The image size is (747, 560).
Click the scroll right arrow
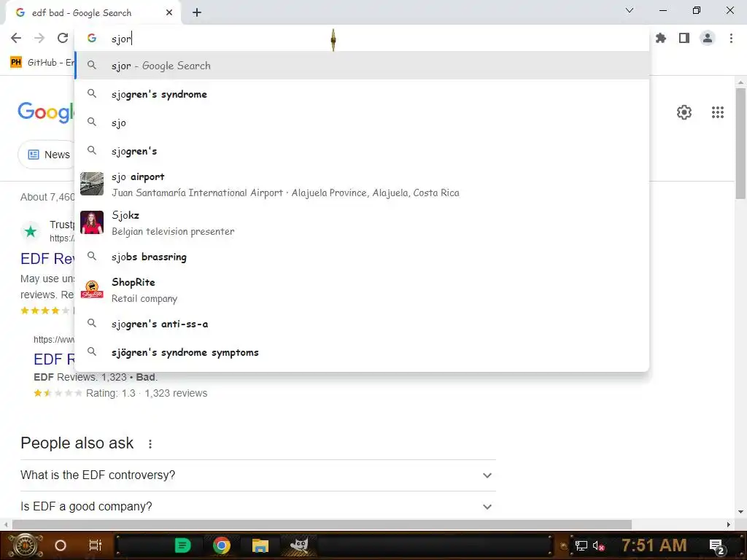point(729,525)
